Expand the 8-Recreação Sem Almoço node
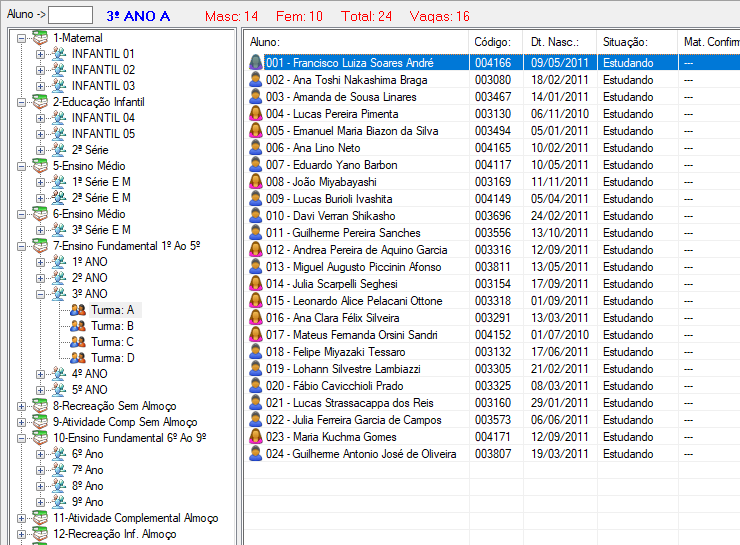The height and width of the screenshot is (545, 740). click(x=23, y=406)
